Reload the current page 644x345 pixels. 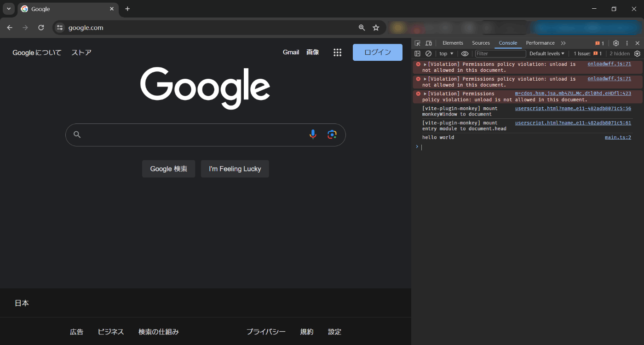(41, 28)
